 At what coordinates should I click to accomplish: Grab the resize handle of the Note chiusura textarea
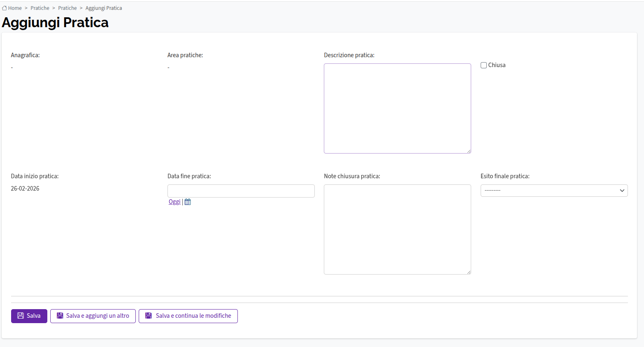click(469, 272)
